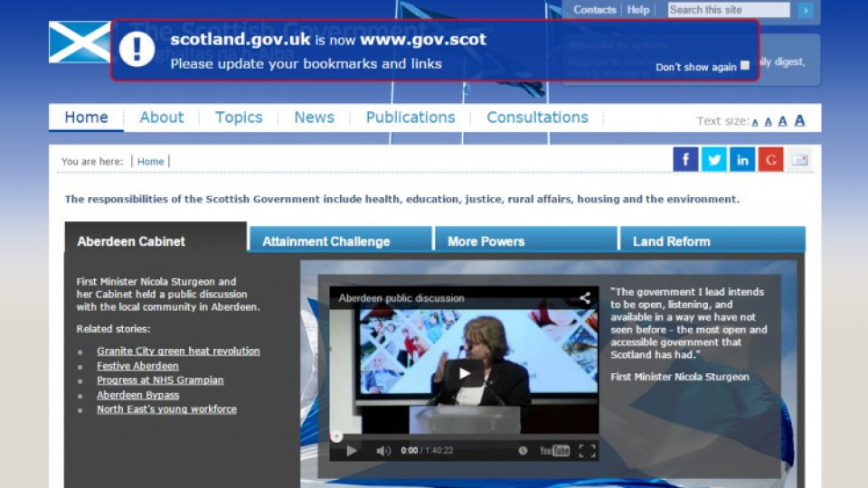Click the video share icon
868x488 pixels.
click(585, 298)
